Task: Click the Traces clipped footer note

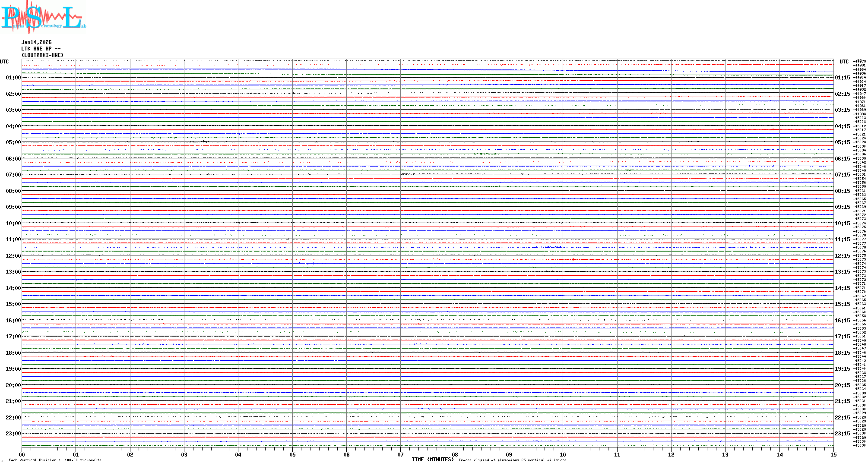Action: [512, 460]
